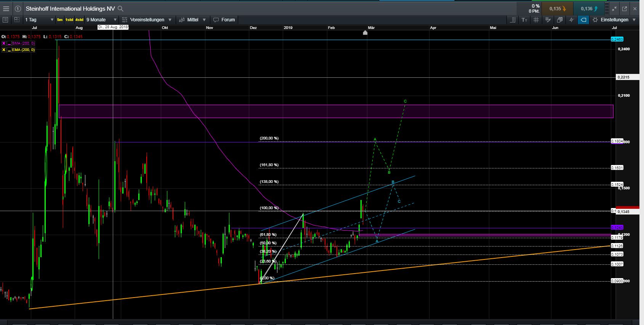The height and width of the screenshot is (325, 644).
Task: Click the Einstellungen gear icon
Action: (595, 20)
